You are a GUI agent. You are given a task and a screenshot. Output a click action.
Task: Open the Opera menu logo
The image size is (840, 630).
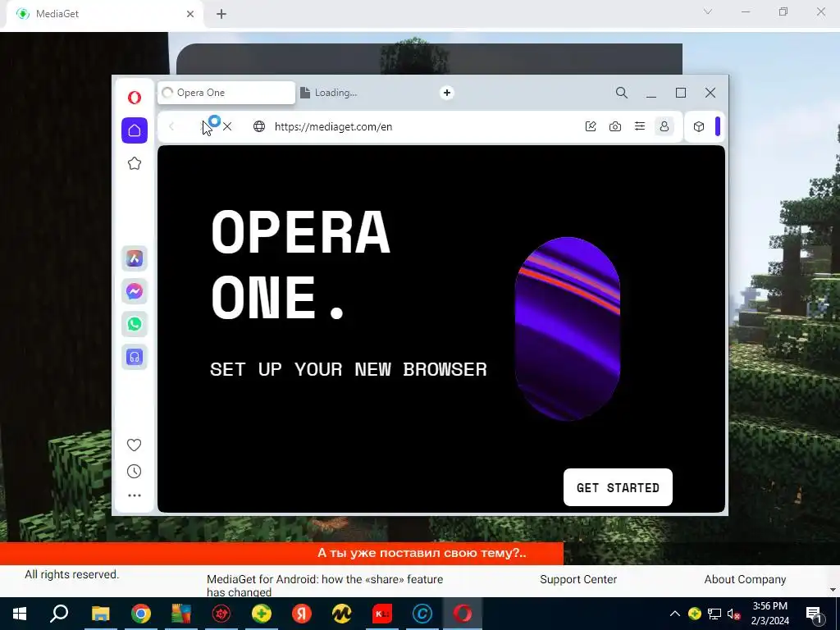pyautogui.click(x=135, y=98)
